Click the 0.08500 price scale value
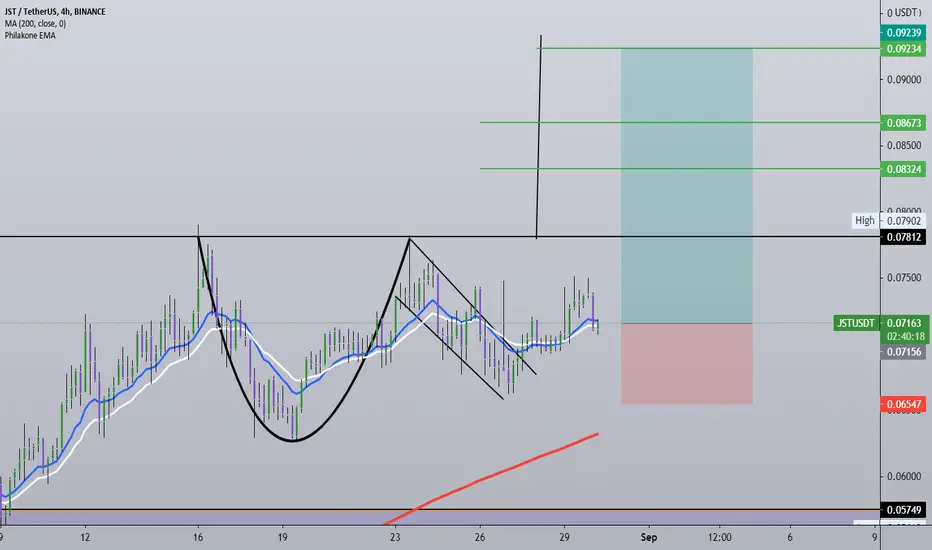 tap(903, 146)
